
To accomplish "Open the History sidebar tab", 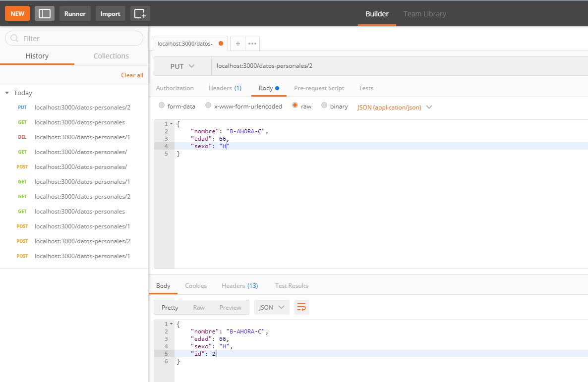I will click(x=37, y=56).
